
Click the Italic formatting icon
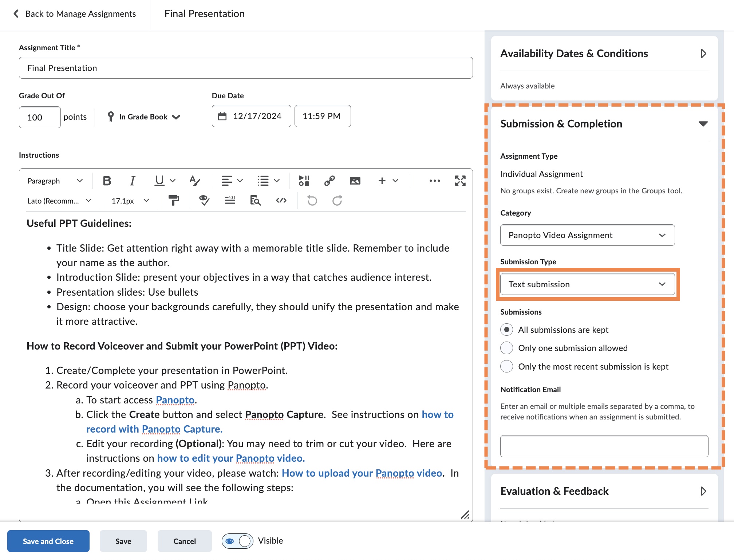(131, 181)
